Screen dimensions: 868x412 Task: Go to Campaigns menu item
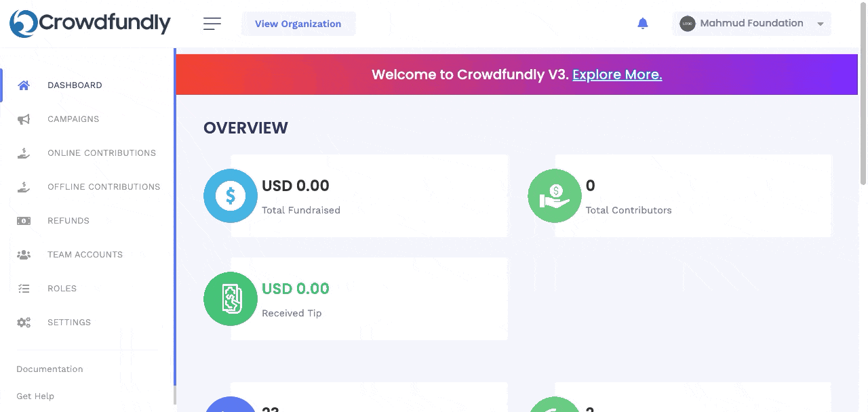(x=73, y=119)
